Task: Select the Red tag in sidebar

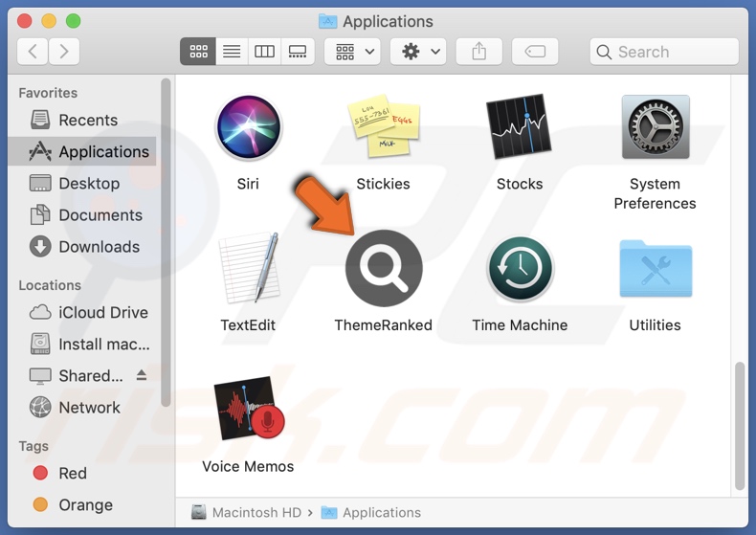Action: click(x=82, y=473)
